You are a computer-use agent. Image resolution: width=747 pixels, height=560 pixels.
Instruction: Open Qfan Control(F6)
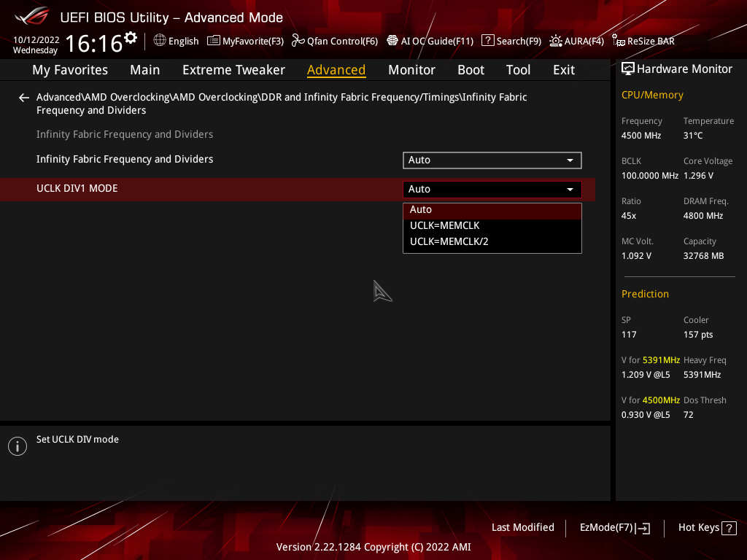(x=335, y=41)
